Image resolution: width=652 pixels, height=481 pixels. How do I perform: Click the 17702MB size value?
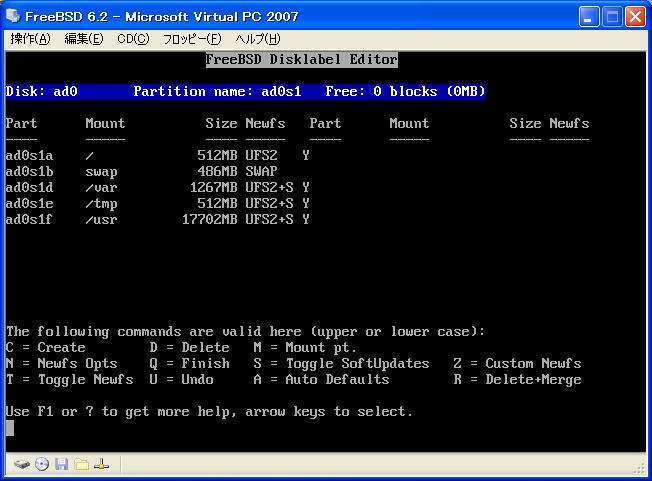[x=210, y=219]
